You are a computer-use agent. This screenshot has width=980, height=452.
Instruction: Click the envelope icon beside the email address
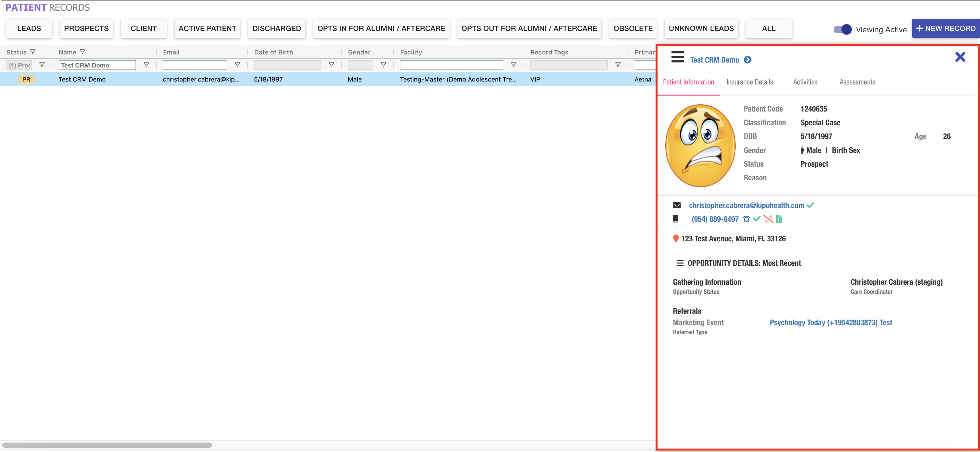677,205
